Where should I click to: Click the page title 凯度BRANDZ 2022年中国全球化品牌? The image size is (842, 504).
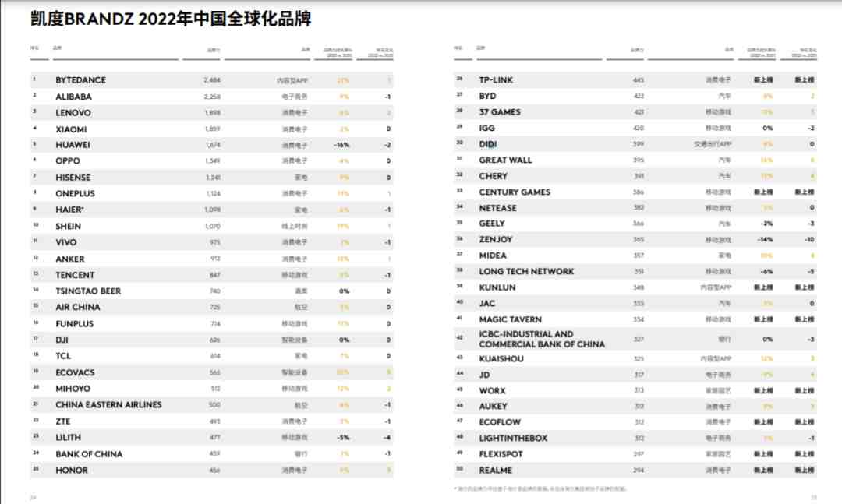(171, 19)
